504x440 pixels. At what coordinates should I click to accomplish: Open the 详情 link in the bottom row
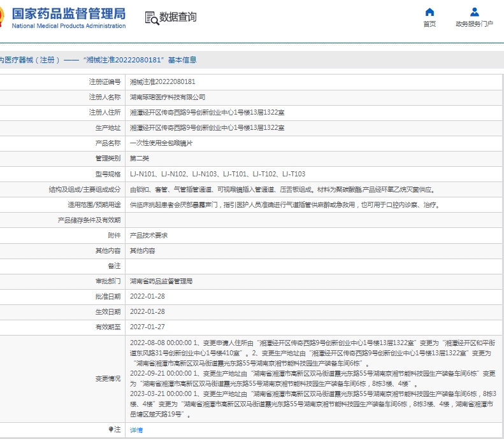(x=136, y=430)
